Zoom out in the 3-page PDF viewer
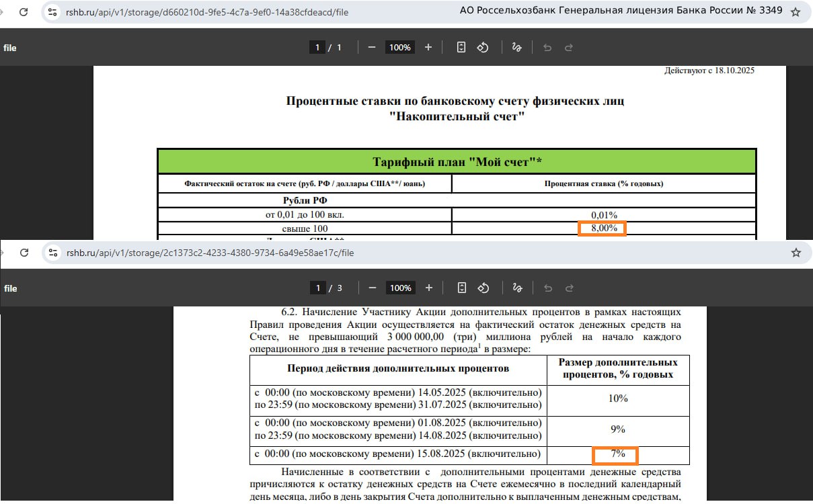The width and height of the screenshot is (813, 504). [x=372, y=288]
